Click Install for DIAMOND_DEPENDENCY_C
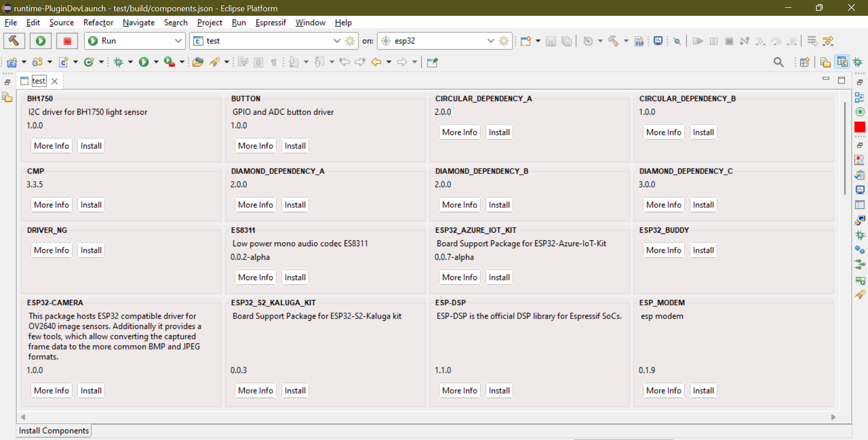868x440 pixels. coord(703,205)
